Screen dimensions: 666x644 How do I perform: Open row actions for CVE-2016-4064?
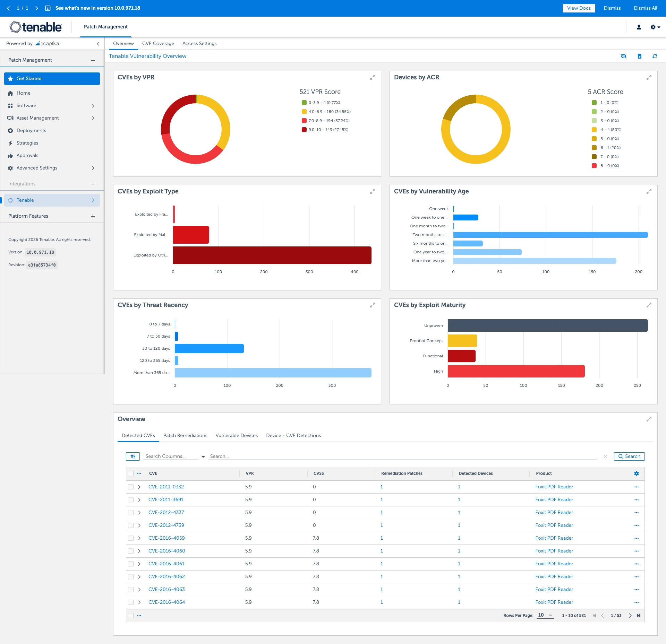[x=637, y=602]
